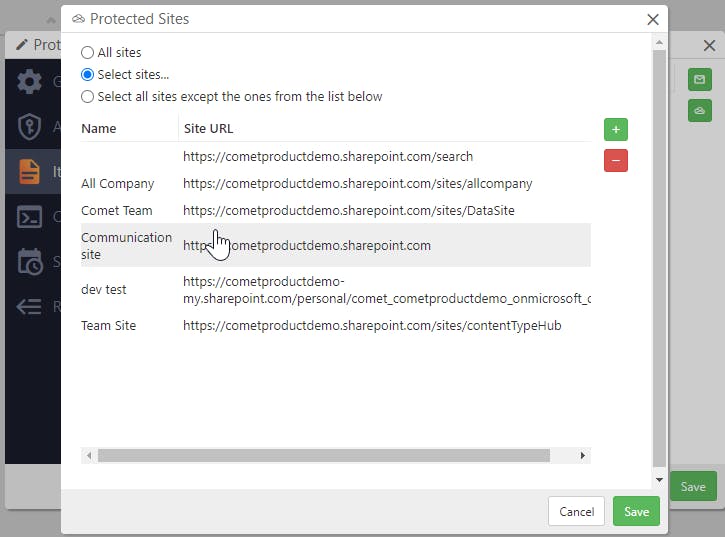Choose the "Select sites..." radio button

pos(88,74)
